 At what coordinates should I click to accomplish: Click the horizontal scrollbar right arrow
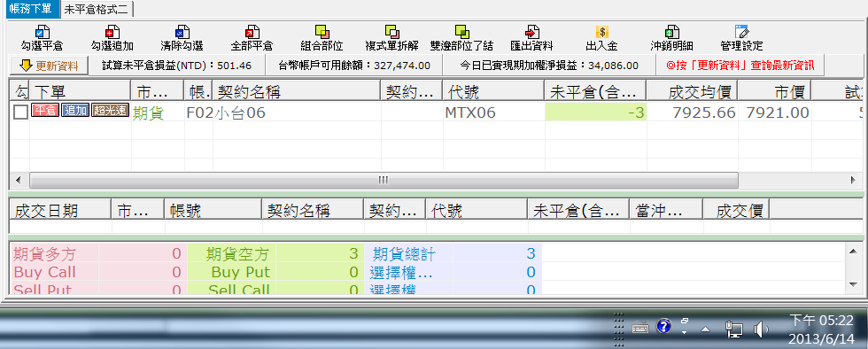pyautogui.click(x=853, y=180)
